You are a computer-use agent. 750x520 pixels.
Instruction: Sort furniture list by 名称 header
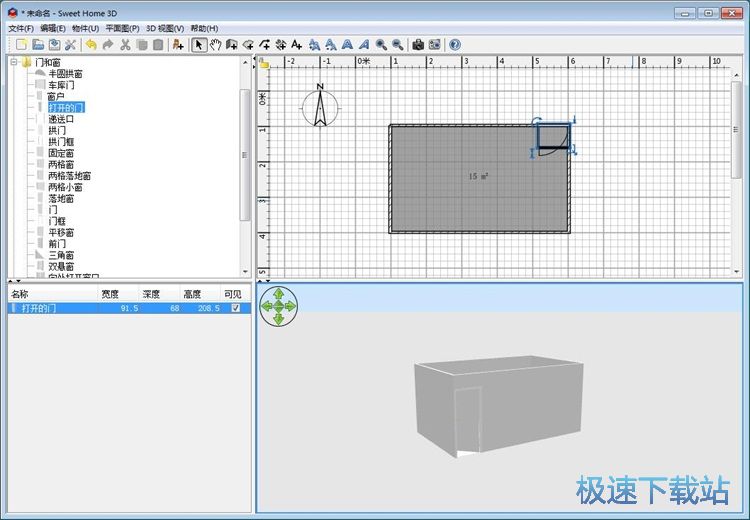pyautogui.click(x=53, y=294)
